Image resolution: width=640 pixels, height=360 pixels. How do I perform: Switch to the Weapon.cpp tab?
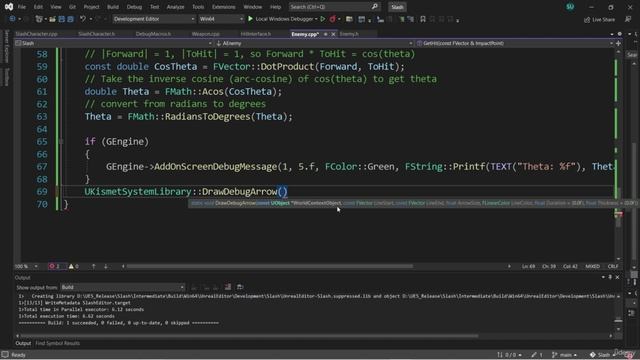pyautogui.click(x=206, y=34)
